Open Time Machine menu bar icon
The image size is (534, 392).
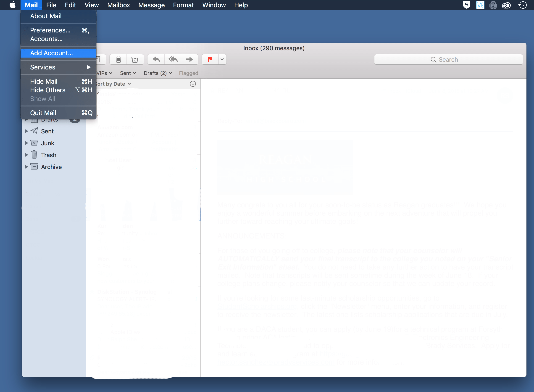523,5
